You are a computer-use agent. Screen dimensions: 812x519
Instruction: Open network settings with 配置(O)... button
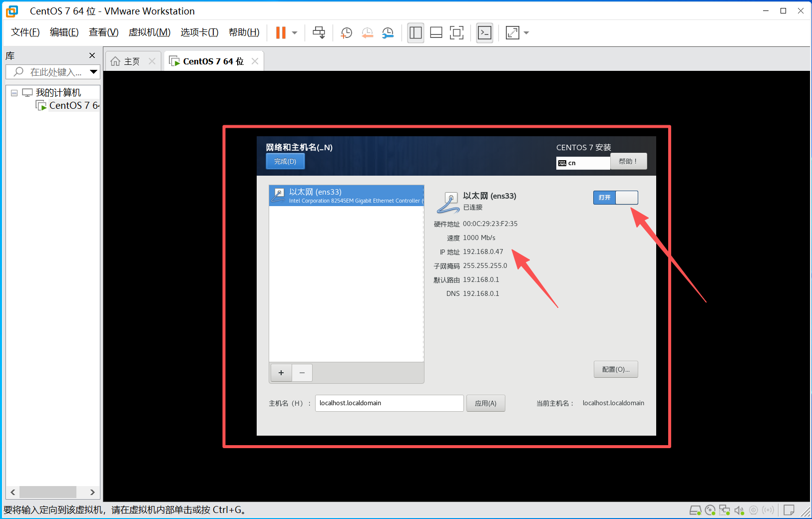(616, 369)
